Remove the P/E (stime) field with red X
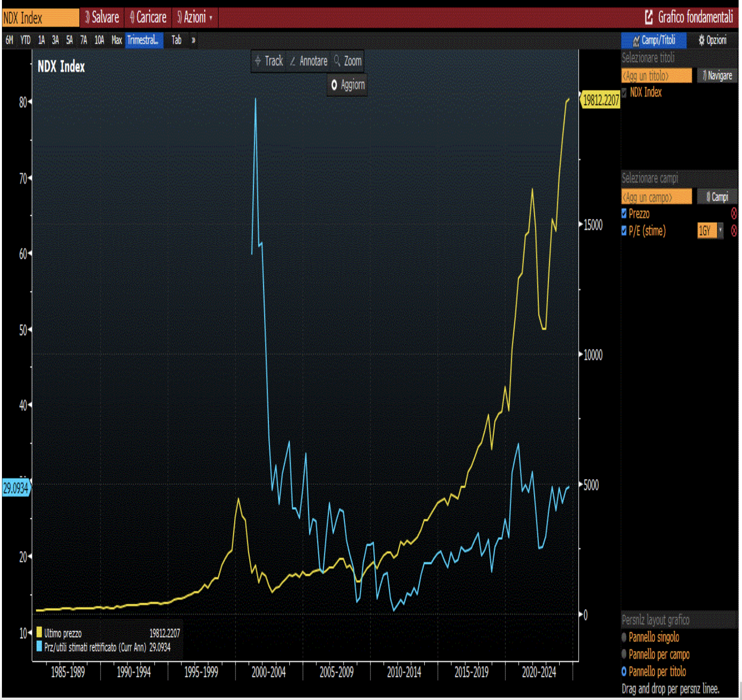The width and height of the screenshot is (742, 700). click(734, 231)
